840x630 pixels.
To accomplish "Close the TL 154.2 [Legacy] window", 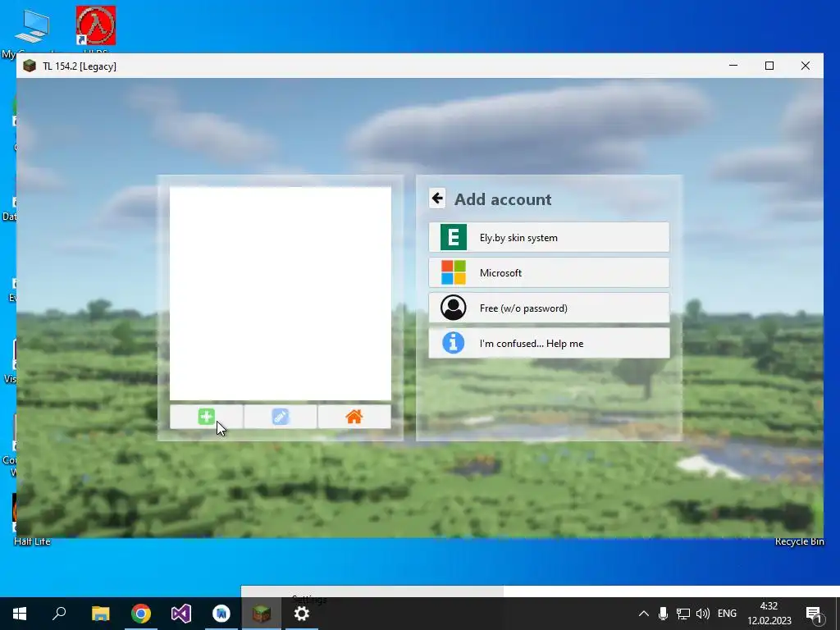I will (x=806, y=66).
